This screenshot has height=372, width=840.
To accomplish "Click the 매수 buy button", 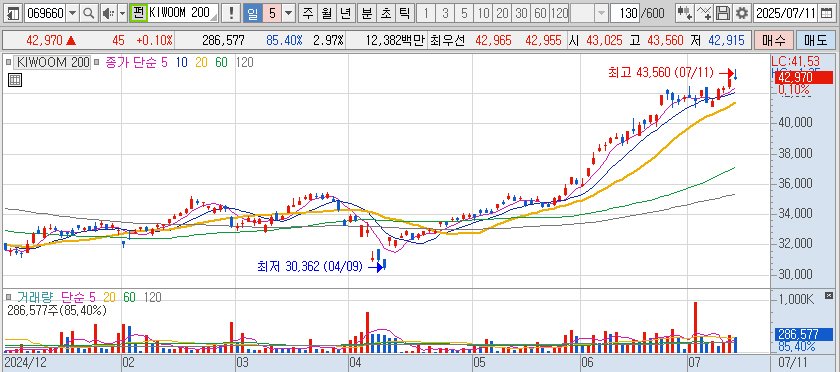I will point(773,40).
